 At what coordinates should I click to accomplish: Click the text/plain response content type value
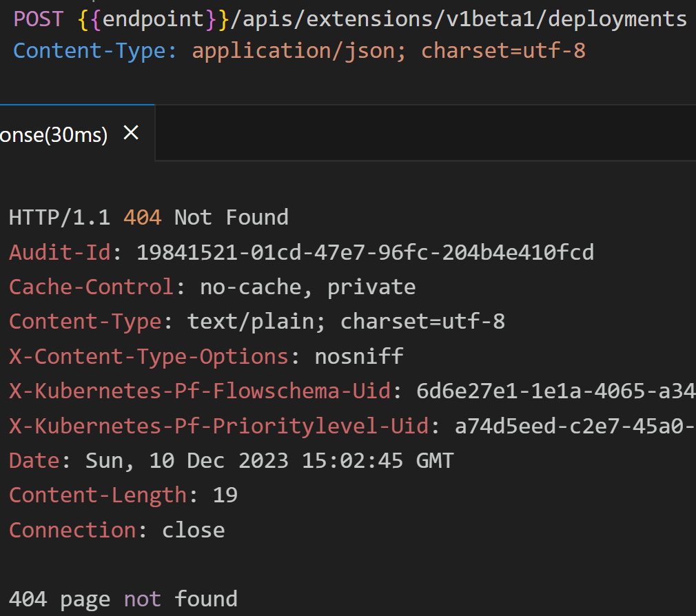pos(251,322)
